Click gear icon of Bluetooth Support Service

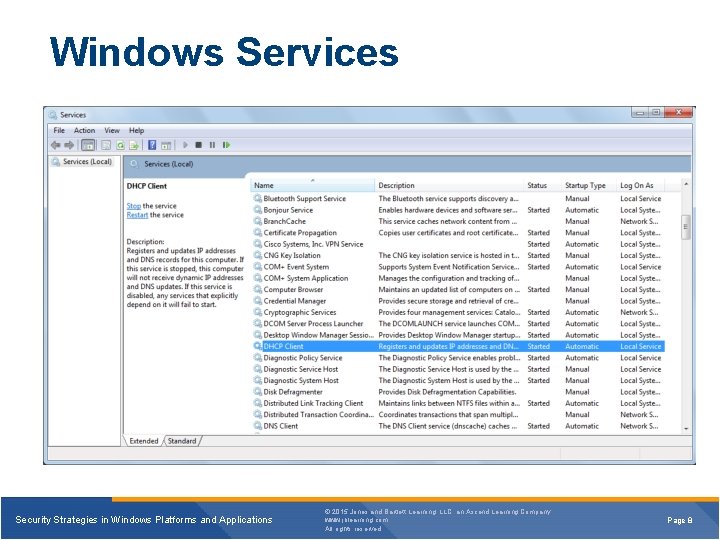(258, 198)
